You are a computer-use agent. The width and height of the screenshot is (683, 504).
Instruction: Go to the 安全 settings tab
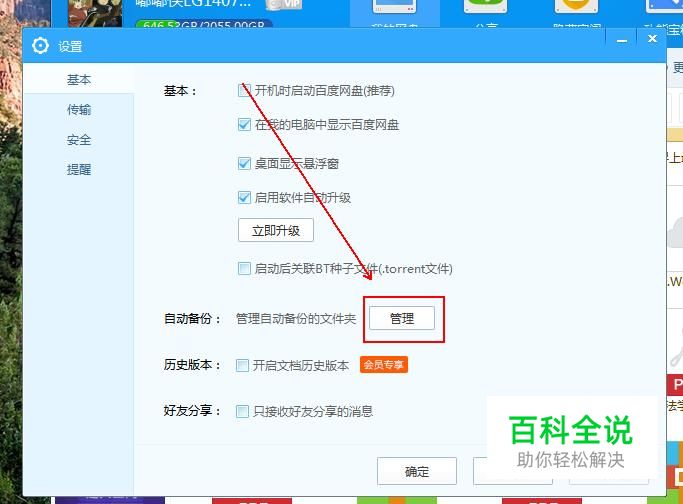pyautogui.click(x=78, y=140)
